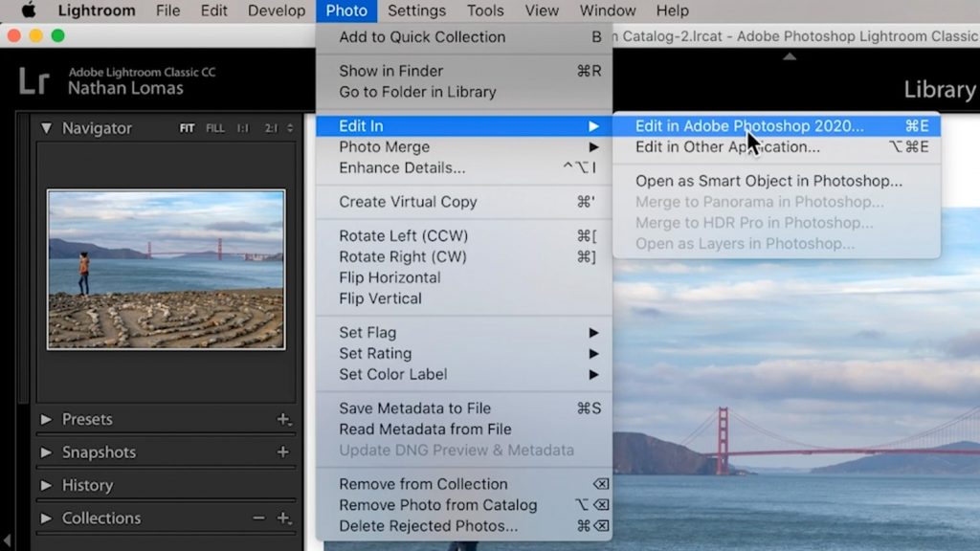
Task: Open the File menu
Action: pos(167,11)
